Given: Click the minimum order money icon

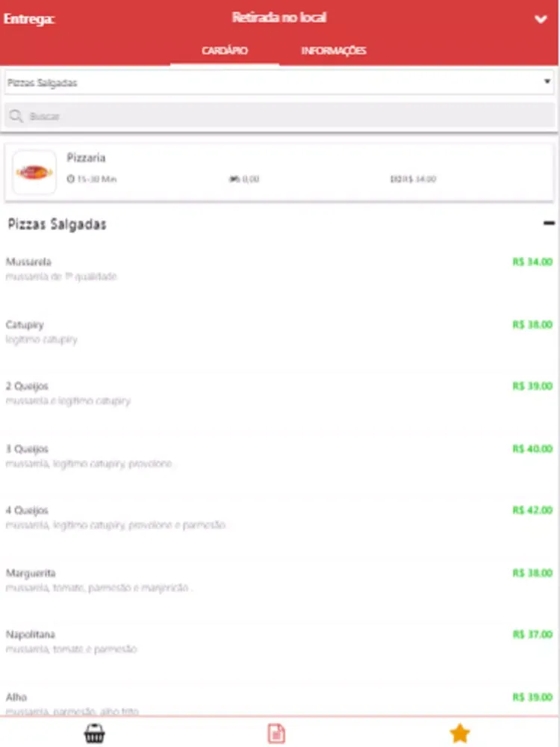Looking at the screenshot, I should [x=396, y=179].
